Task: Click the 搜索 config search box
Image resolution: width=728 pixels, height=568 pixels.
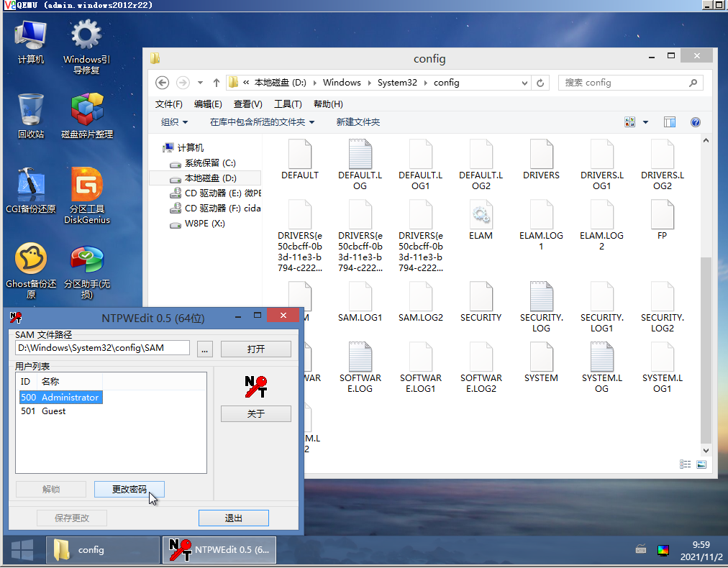Action: point(630,83)
